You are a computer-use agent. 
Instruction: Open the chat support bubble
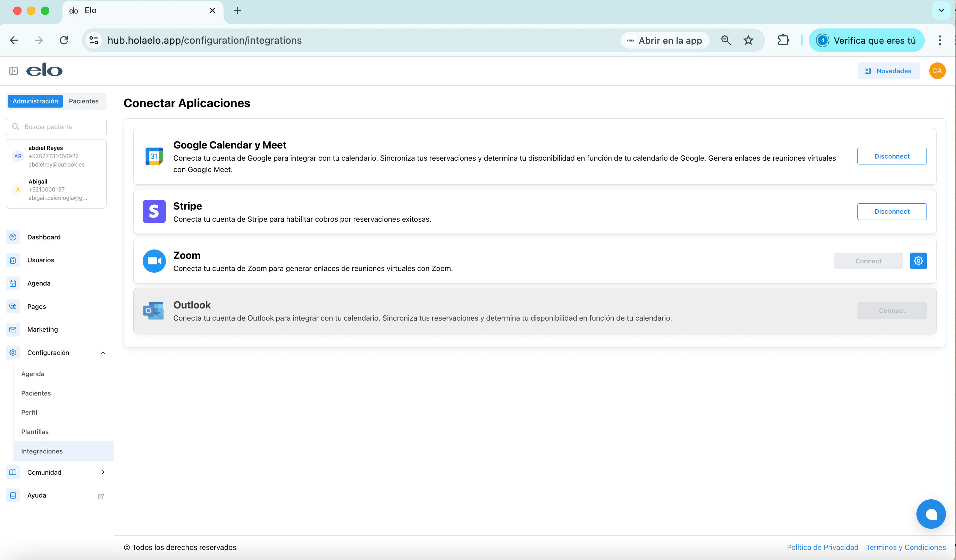pyautogui.click(x=931, y=514)
